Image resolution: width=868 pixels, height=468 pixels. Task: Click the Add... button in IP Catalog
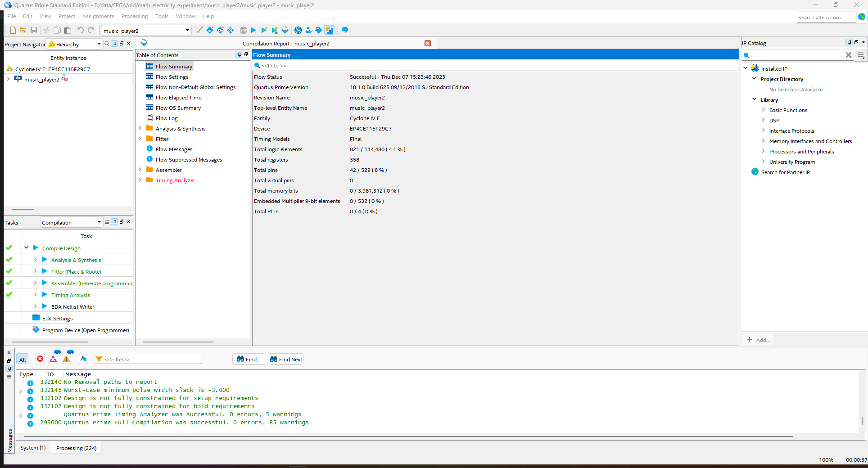[x=759, y=340]
